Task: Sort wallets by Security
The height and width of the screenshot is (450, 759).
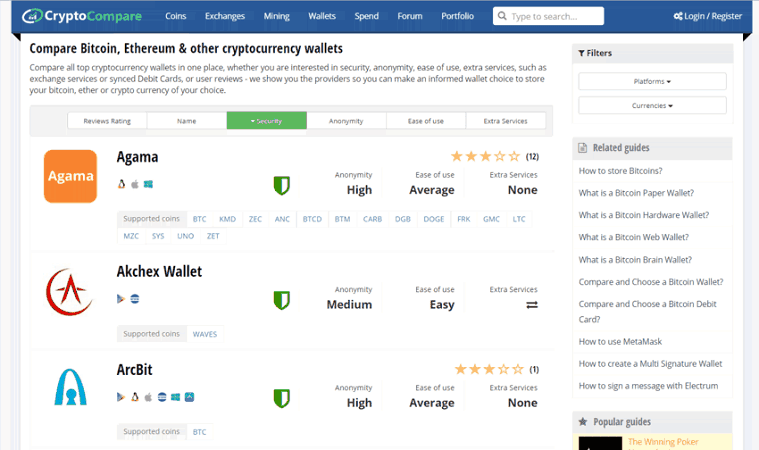Action: [x=266, y=121]
